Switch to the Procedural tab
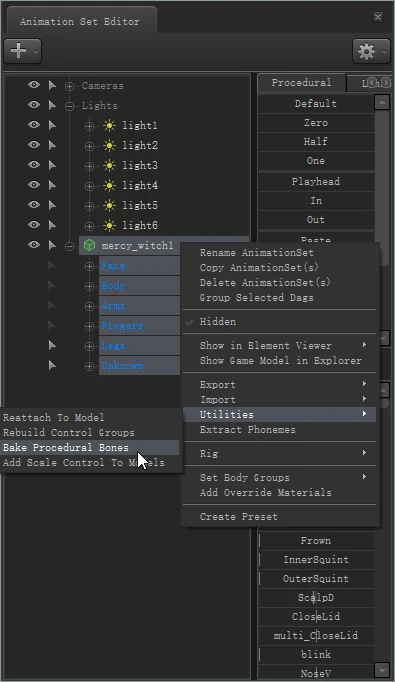 [x=301, y=83]
